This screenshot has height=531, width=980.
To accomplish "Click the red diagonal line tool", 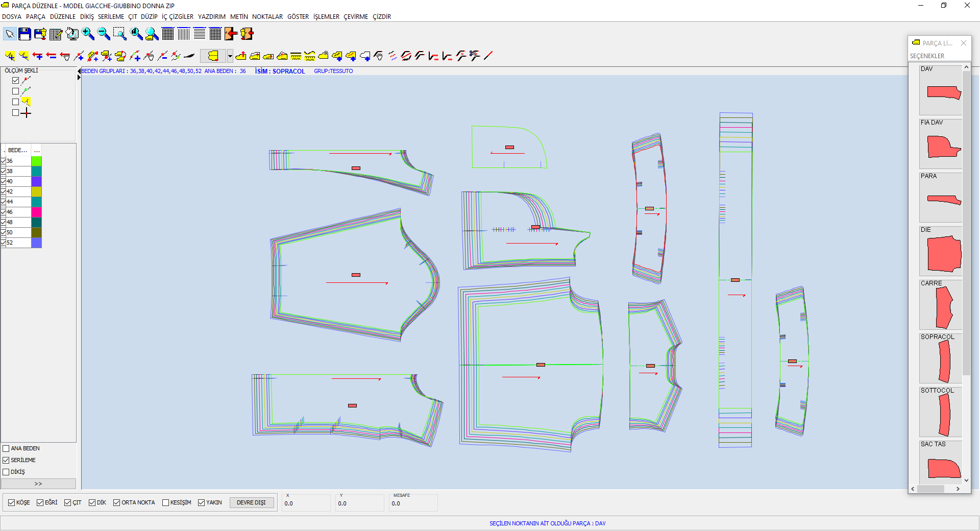I will [488, 56].
